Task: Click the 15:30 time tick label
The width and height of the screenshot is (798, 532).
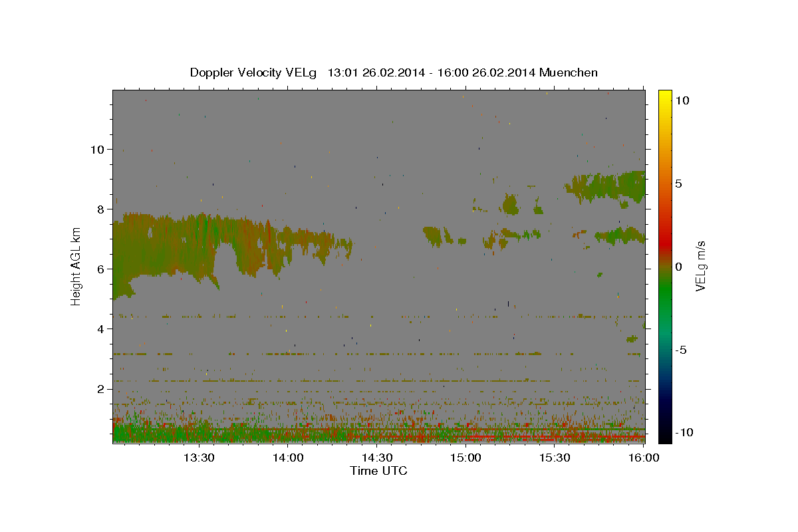Action: tap(555, 458)
